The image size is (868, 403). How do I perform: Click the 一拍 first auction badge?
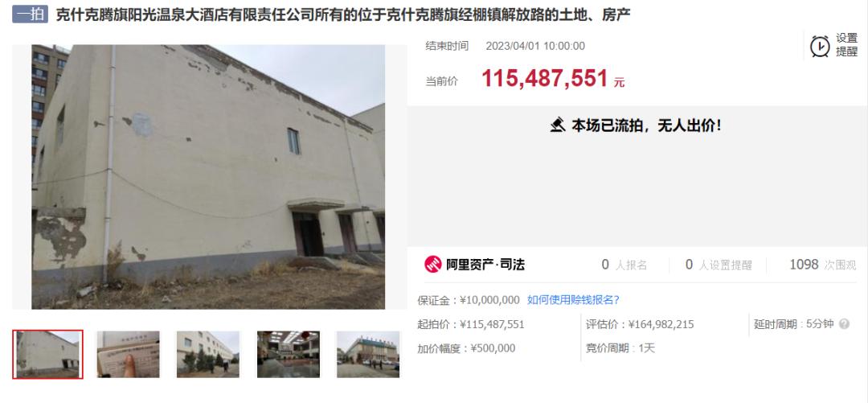(31, 14)
